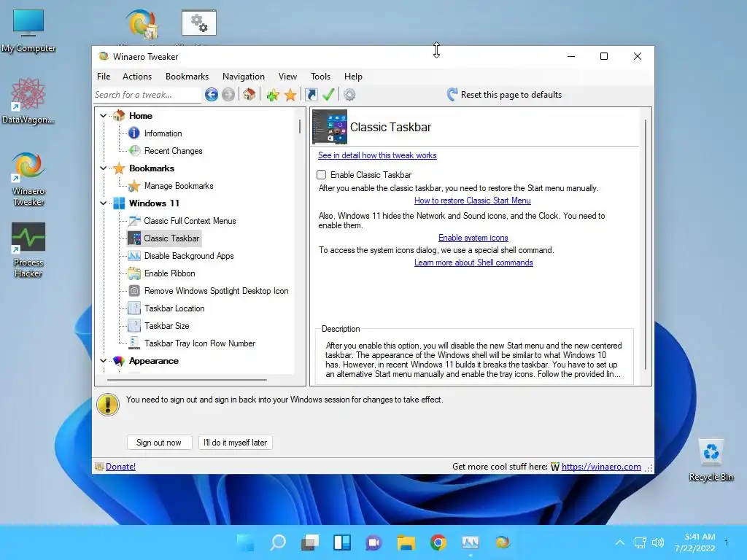
Task: Select Taskbar Location tree item
Action: coord(174,308)
